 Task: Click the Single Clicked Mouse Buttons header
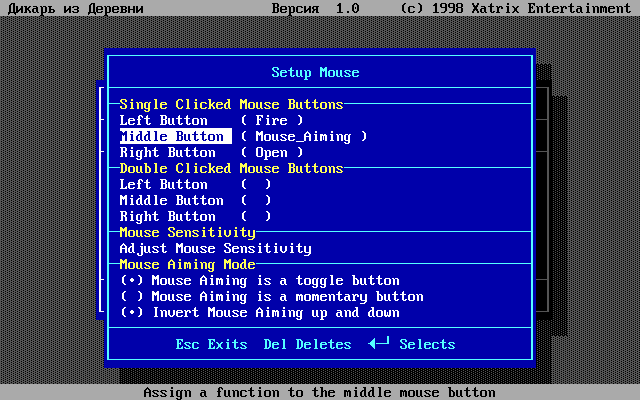coord(231,104)
